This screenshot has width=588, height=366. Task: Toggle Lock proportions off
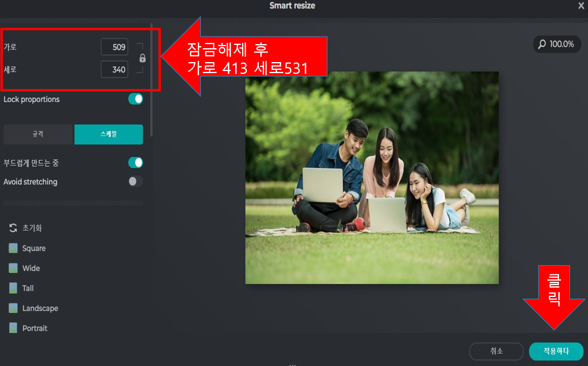coord(135,99)
